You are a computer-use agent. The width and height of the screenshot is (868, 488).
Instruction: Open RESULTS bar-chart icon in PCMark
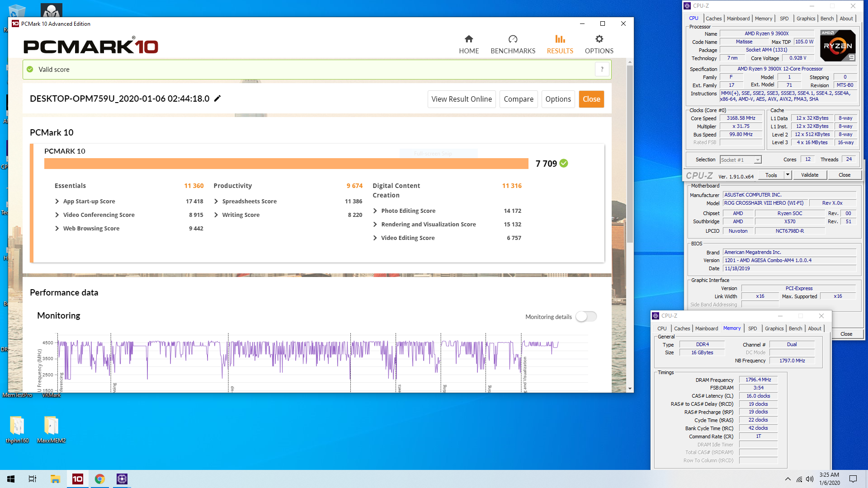[560, 39]
